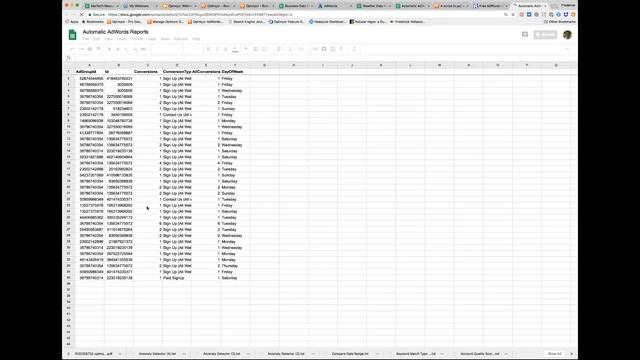Expand options for Anomaly Detector (4).txt download
The image size is (640, 360).
(x=184, y=354)
